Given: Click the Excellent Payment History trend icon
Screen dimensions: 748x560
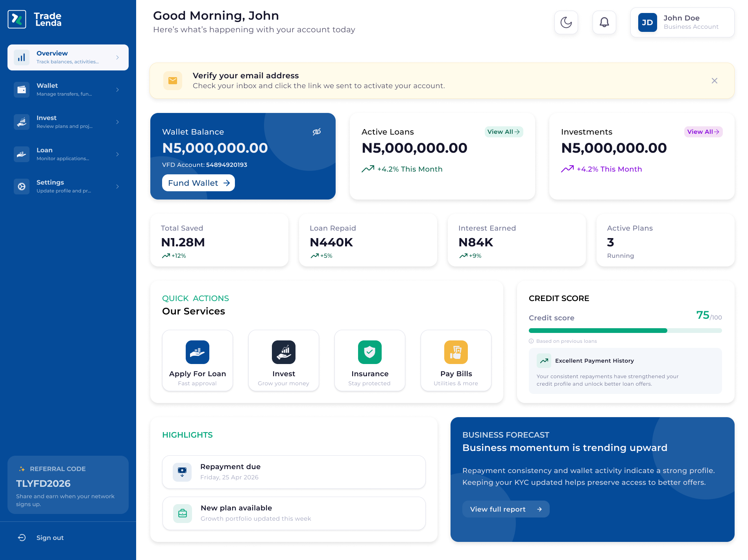Looking at the screenshot, I should coord(544,360).
